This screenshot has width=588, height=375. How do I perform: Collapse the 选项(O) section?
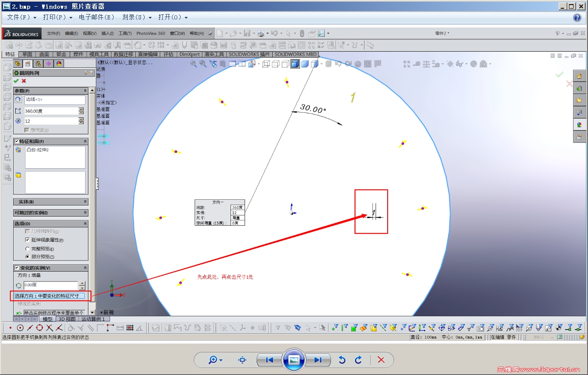point(86,223)
